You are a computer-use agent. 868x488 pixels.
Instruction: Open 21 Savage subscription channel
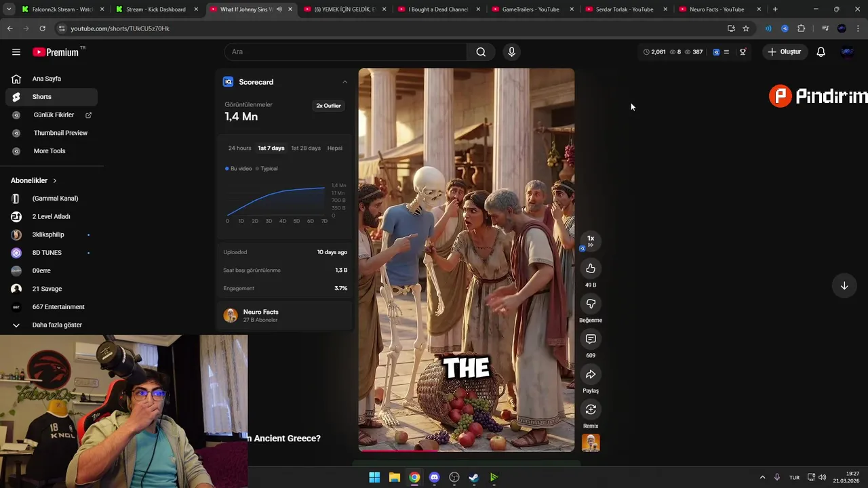(52, 289)
